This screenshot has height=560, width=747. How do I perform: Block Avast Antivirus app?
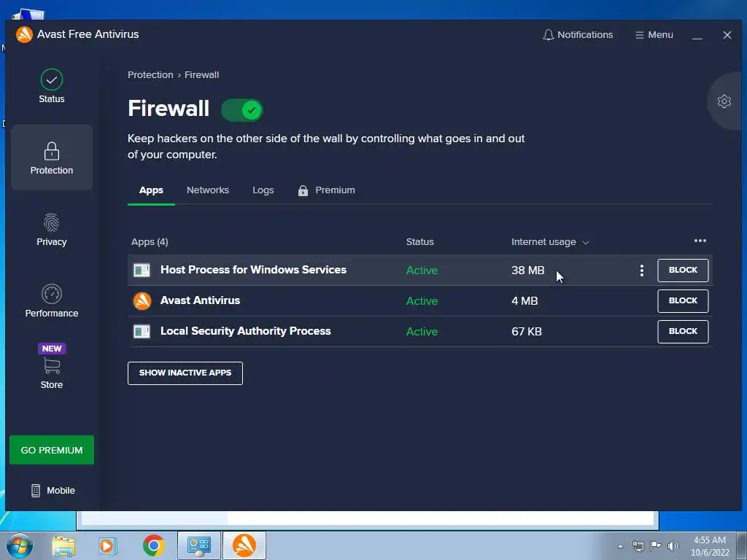click(x=683, y=301)
